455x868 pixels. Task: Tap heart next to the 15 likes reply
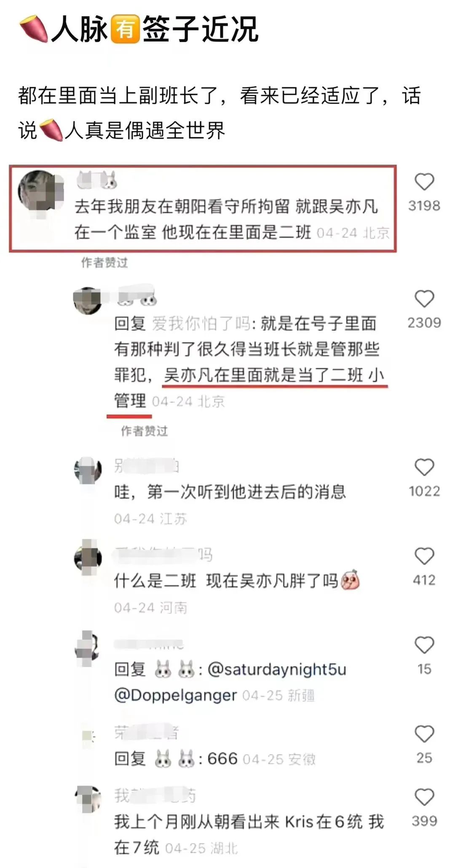point(424,645)
